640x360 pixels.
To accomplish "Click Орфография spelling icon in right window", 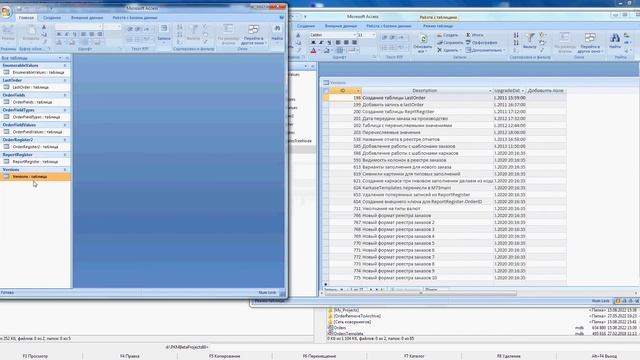I will pos(468,42).
